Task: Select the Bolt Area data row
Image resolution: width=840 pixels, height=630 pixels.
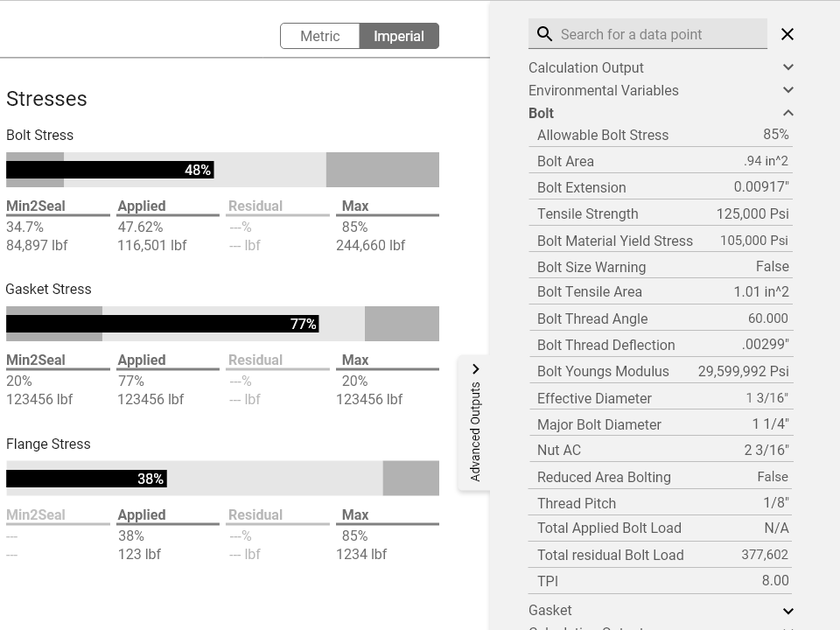Action: point(661,161)
